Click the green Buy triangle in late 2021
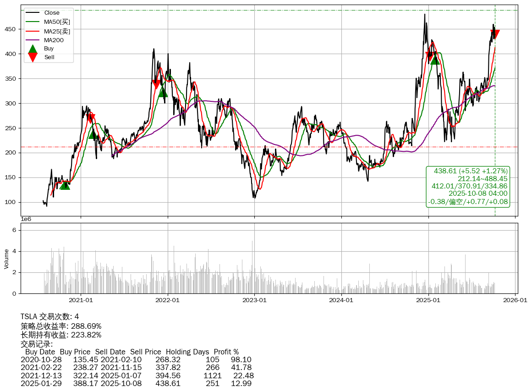The image size is (532, 392). click(163, 92)
